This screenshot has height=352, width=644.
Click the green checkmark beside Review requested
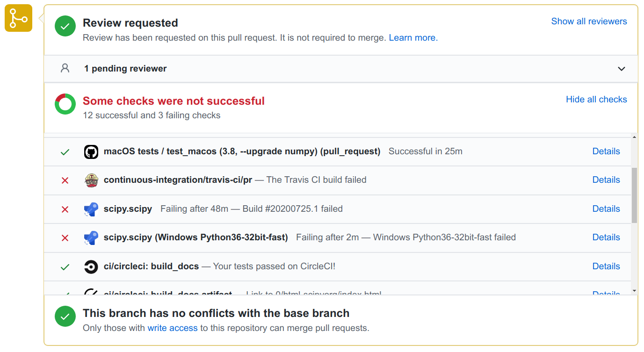[x=65, y=26]
